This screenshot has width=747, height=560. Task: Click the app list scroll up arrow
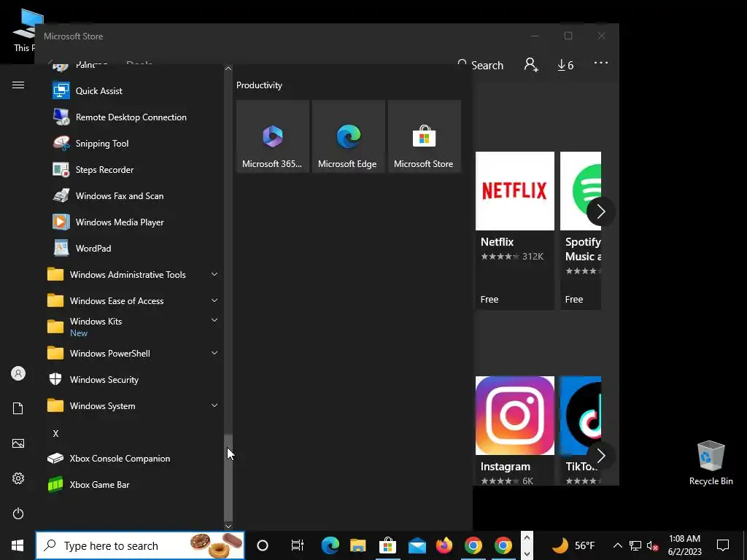point(228,69)
